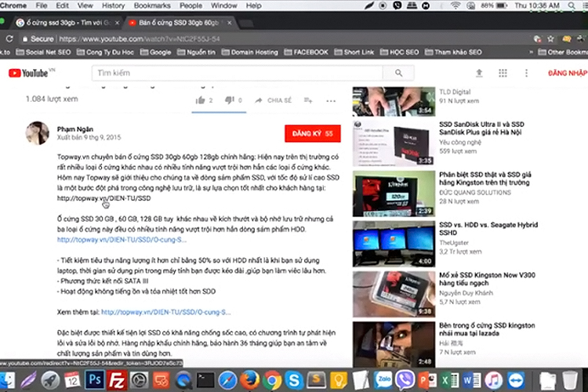Open Spotlight search in menu bar
Viewport: 588px width, 392px height.
[x=571, y=5]
